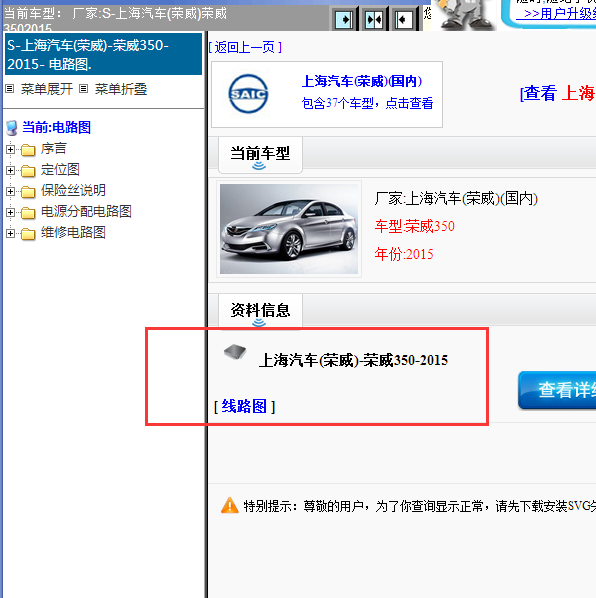Expand the 序言 tree node
The image size is (596, 598).
pyautogui.click(x=11, y=150)
